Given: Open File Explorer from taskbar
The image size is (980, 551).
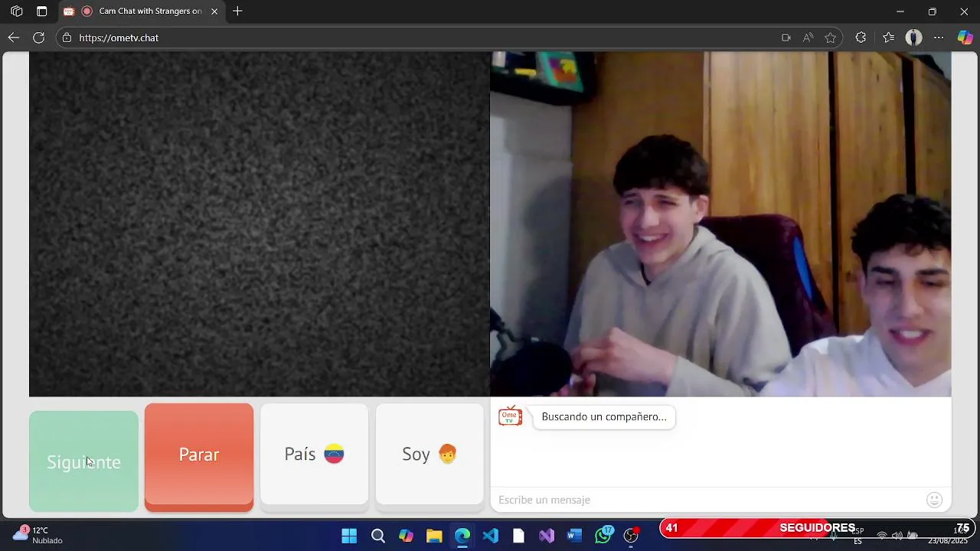Looking at the screenshot, I should point(434,536).
